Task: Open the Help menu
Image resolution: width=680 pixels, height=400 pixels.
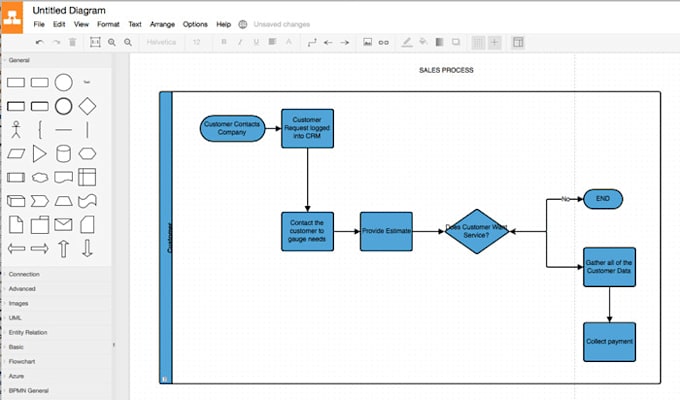Action: click(x=223, y=24)
